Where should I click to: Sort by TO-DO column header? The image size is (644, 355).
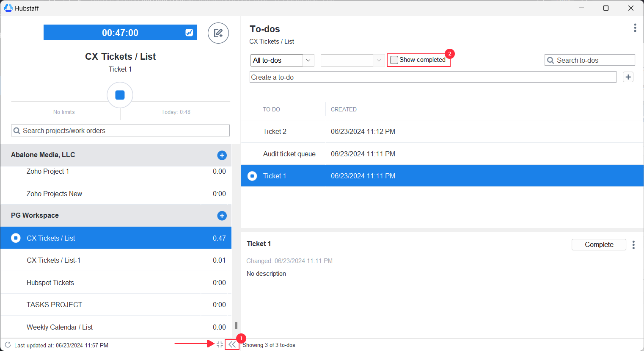(x=272, y=109)
